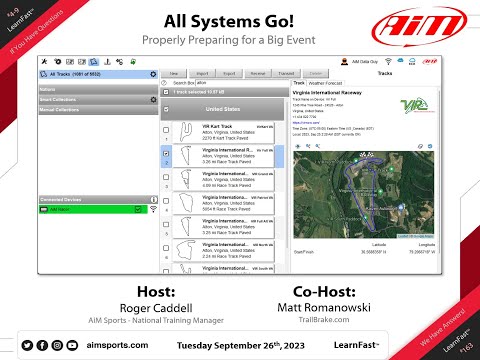Open the Wi-Fi configuration toolbar icon
480x360 pixels.
point(119,61)
